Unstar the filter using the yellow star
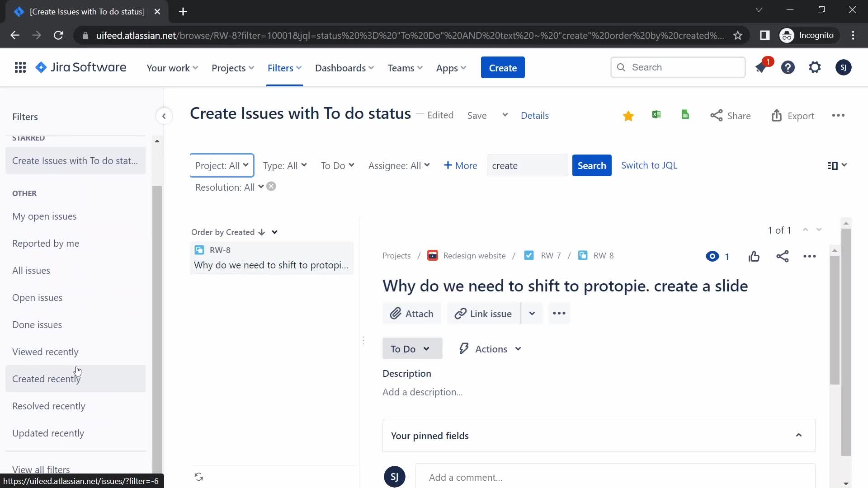The image size is (868, 488). pos(628,116)
